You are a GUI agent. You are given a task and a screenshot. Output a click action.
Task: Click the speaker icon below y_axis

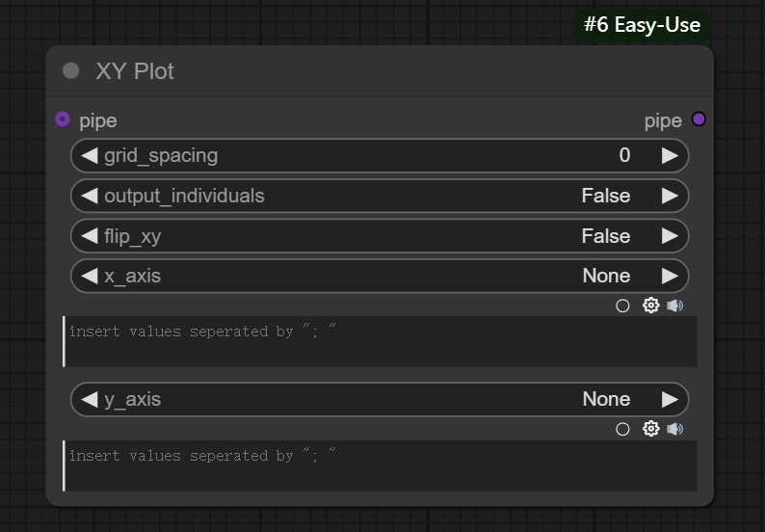[x=674, y=429]
